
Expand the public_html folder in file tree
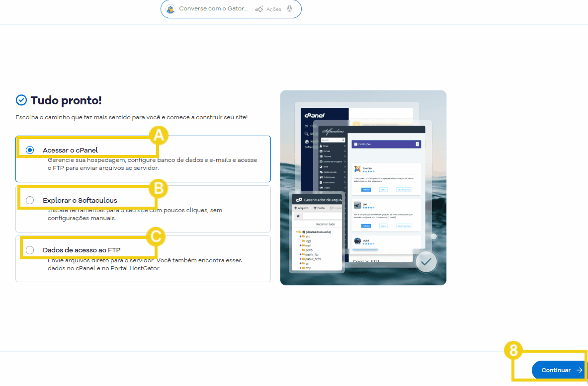click(300, 259)
